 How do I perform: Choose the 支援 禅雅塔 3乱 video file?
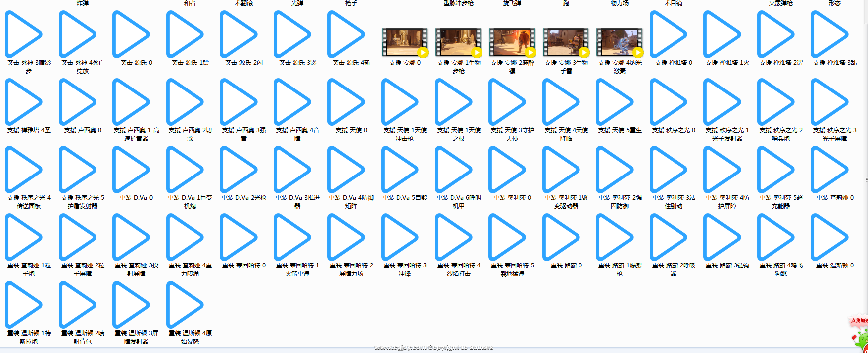click(830, 34)
